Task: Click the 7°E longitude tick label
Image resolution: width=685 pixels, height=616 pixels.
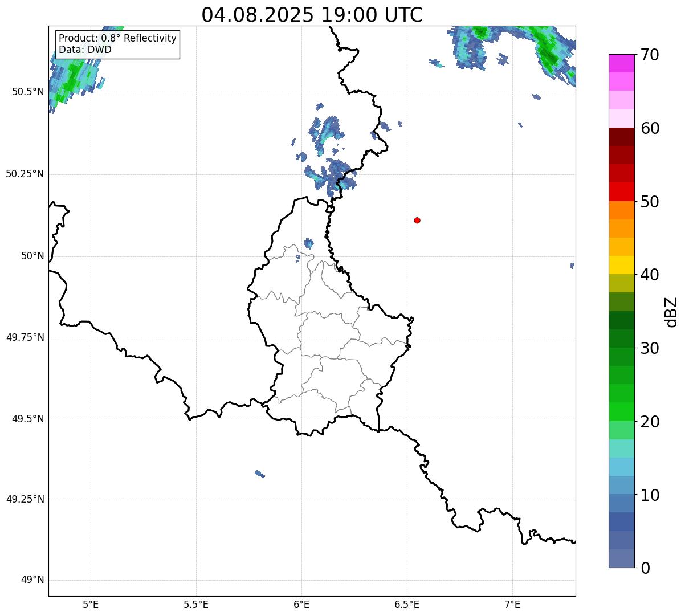Action: 513,604
